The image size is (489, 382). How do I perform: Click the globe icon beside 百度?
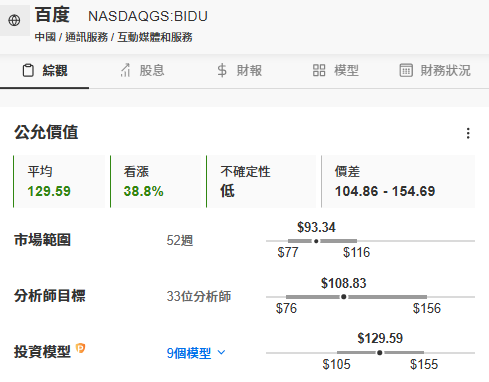[14, 20]
